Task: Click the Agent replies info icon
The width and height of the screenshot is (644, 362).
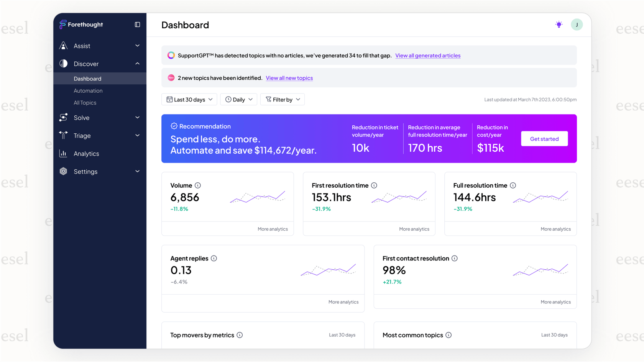Action: tap(214, 259)
